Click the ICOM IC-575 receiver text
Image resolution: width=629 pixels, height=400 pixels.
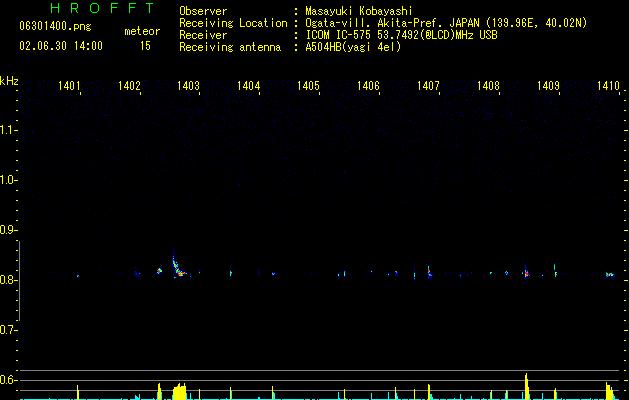(x=401, y=35)
